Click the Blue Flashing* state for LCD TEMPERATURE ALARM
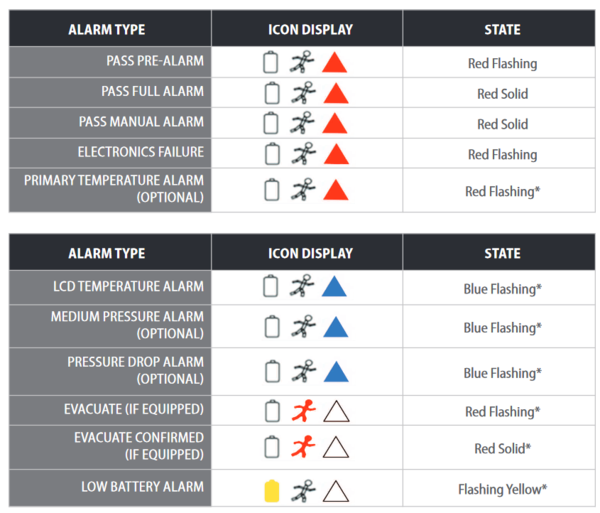The height and width of the screenshot is (513, 600). (502, 289)
